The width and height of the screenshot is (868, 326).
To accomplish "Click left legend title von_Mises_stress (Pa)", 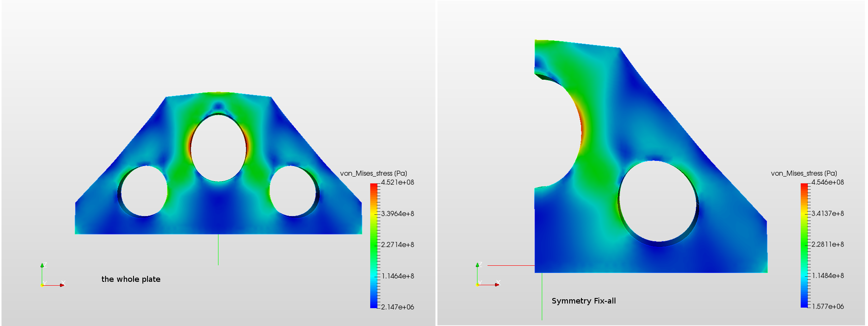I will (x=373, y=173).
